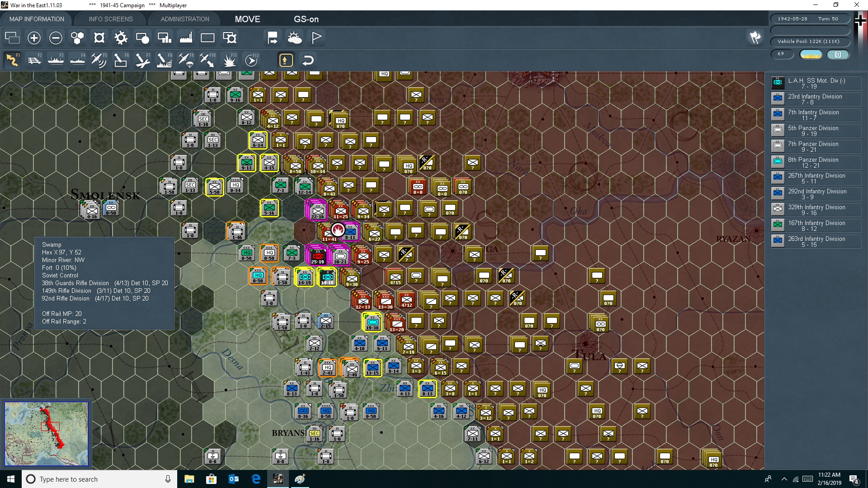868x488 pixels.
Task: Open the Info Screens tab
Action: [111, 19]
